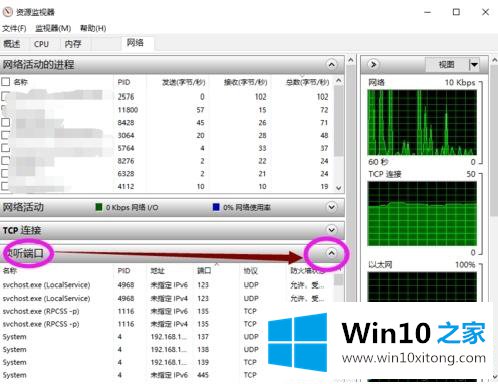This screenshot has height=384, width=498.
Task: Check the process row with PID 8276
Action: 6,161
